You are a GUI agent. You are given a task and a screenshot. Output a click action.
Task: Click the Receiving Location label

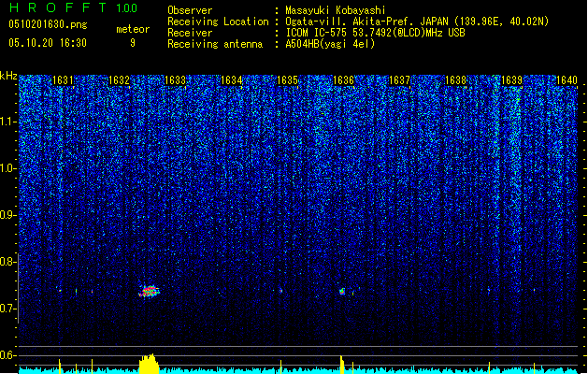(x=218, y=22)
